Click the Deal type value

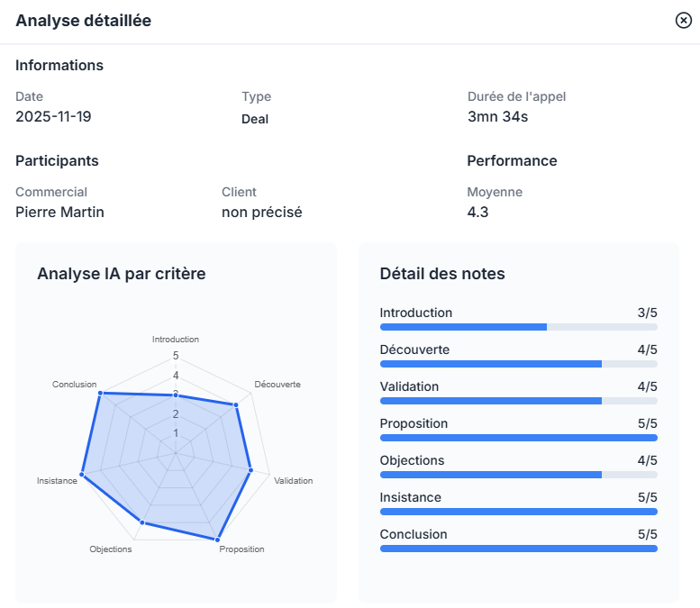click(x=255, y=119)
